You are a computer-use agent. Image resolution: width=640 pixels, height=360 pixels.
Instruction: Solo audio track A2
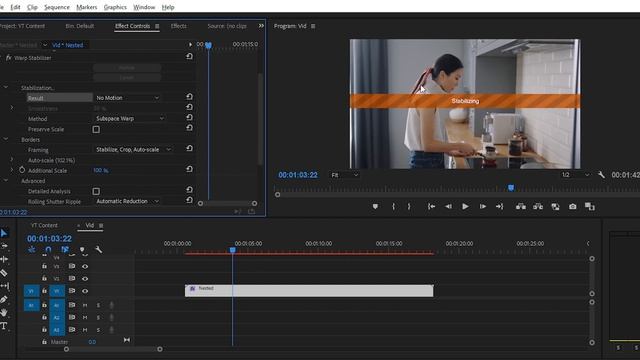click(98, 318)
